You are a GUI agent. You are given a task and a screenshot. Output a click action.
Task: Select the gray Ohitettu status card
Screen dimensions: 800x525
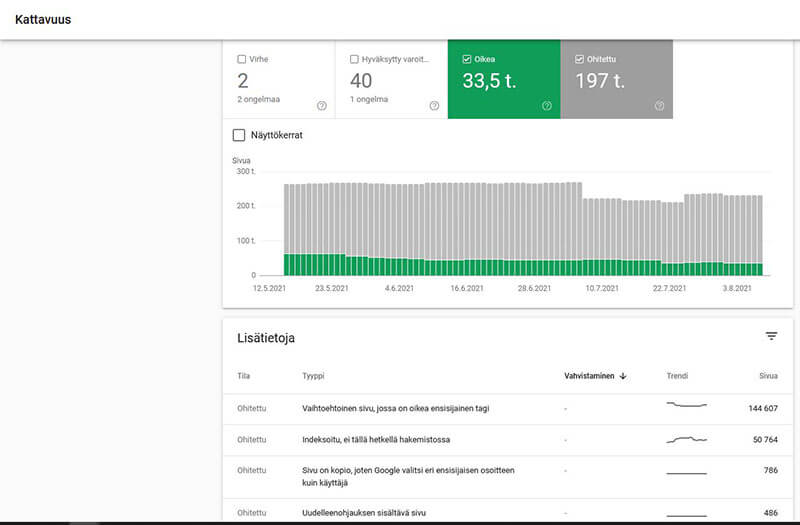(616, 82)
